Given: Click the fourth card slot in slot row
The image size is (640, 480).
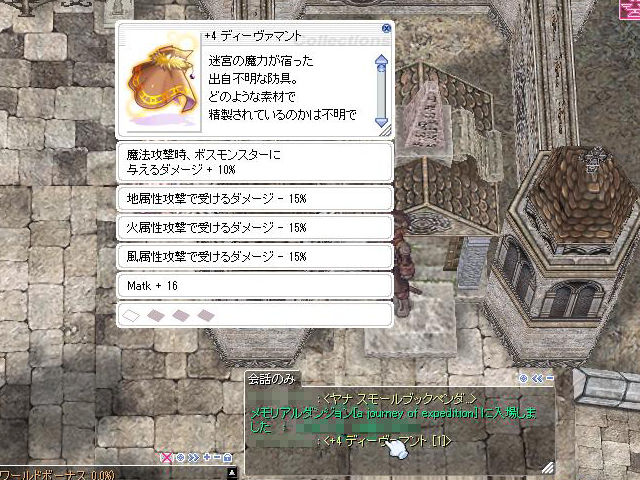Looking at the screenshot, I should (x=206, y=315).
